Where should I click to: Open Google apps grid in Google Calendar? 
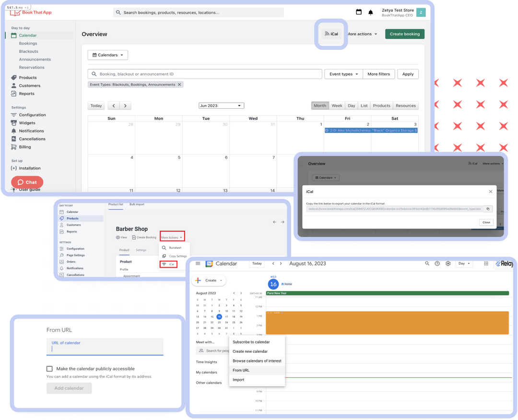pyautogui.click(x=486, y=263)
